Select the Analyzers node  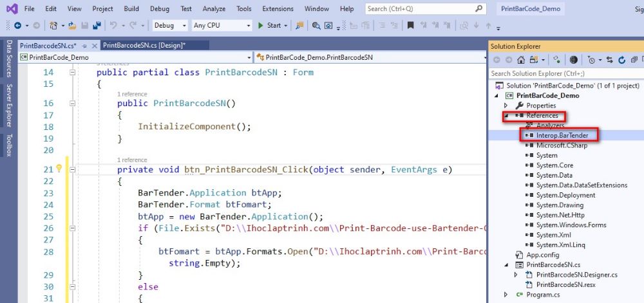pyautogui.click(x=550, y=125)
